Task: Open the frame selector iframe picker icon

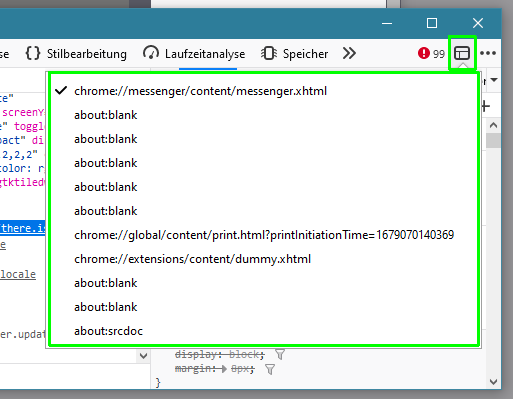Action: pos(462,53)
